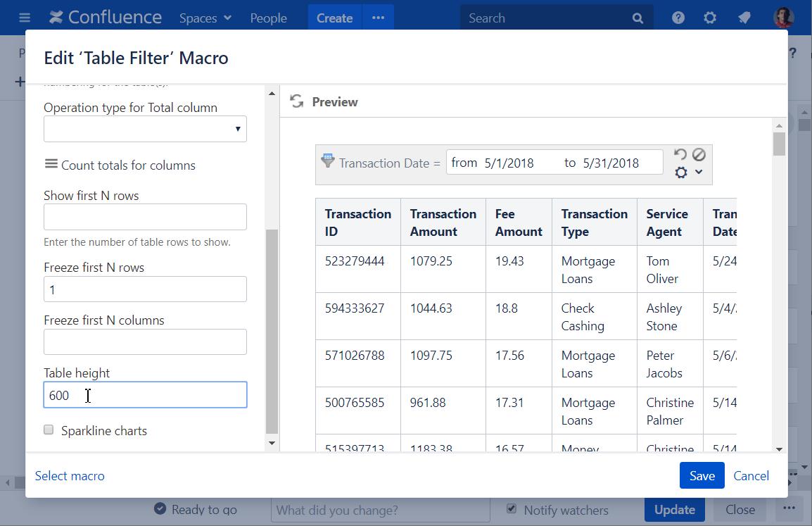Click the left settings panel scrollbar thumb
The image size is (812, 526).
[272, 331]
